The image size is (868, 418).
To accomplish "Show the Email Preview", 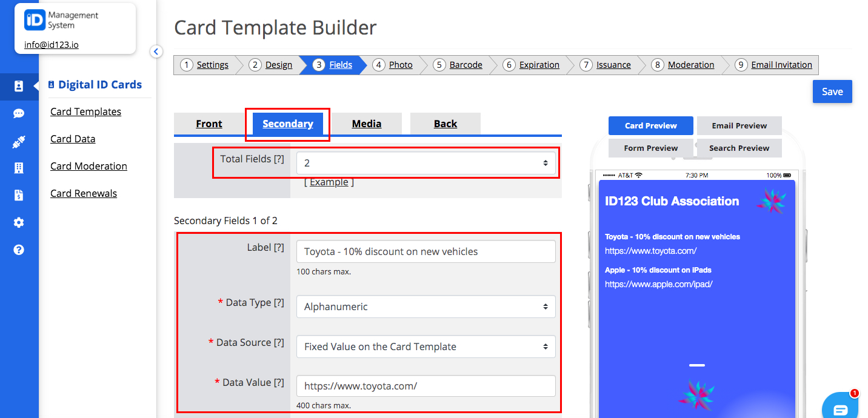I will (739, 125).
